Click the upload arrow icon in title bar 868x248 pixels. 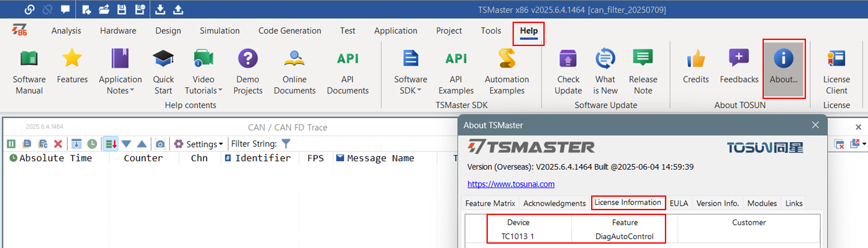pyautogui.click(x=178, y=9)
